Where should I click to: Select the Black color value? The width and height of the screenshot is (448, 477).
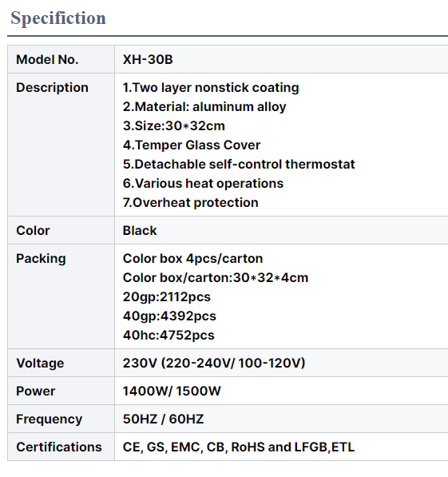(140, 231)
